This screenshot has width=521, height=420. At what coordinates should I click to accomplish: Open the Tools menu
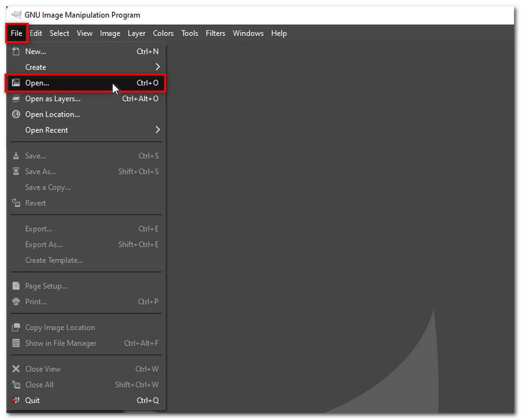[x=190, y=33]
